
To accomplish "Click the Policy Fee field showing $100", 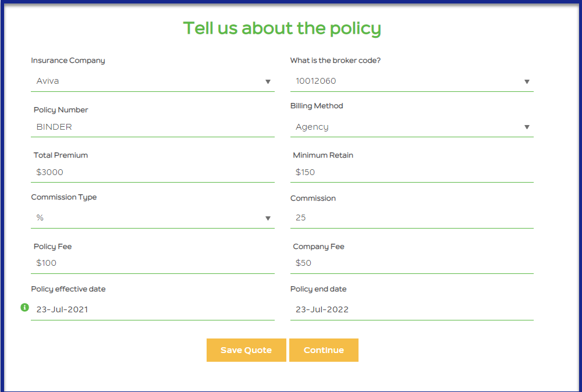I will tap(152, 263).
